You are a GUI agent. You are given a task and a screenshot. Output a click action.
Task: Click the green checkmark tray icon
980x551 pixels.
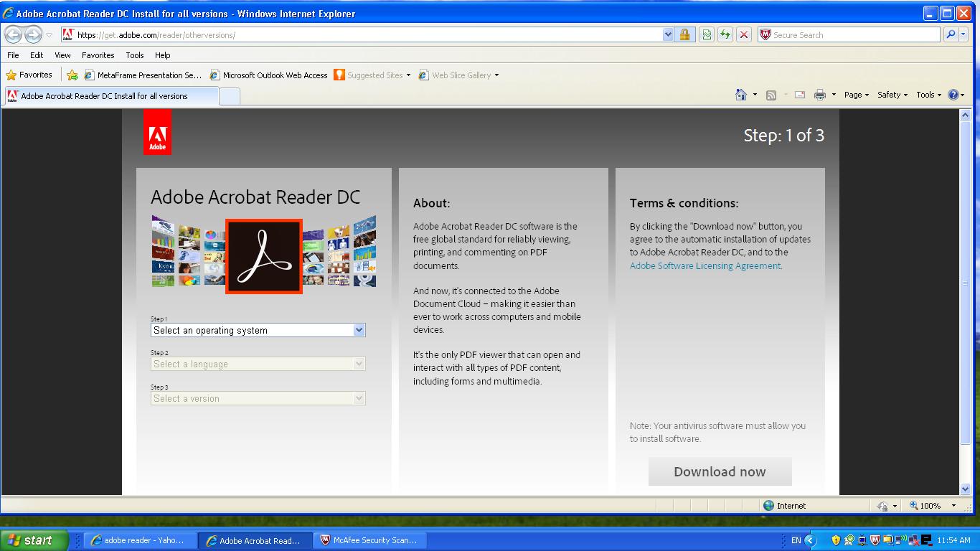pos(849,540)
